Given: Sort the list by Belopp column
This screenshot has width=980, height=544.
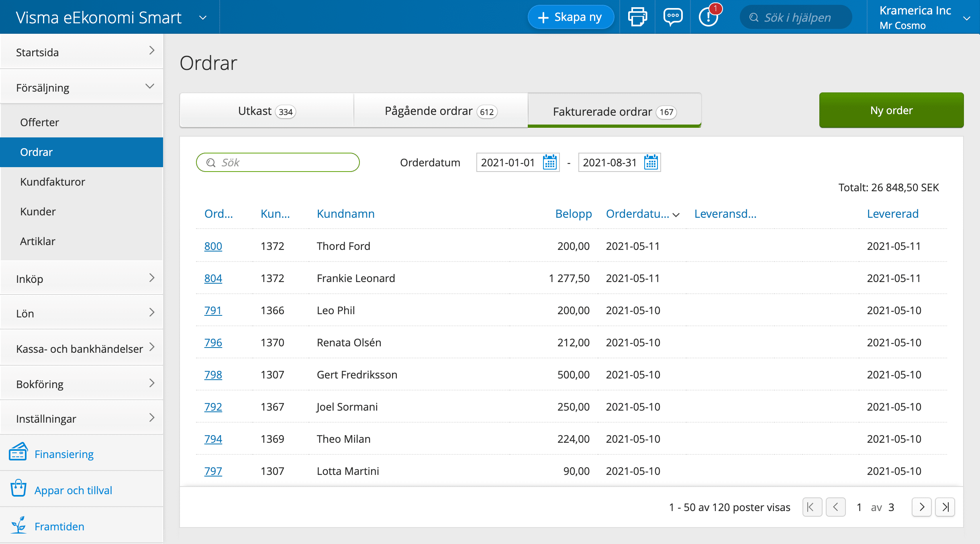Looking at the screenshot, I should [574, 213].
